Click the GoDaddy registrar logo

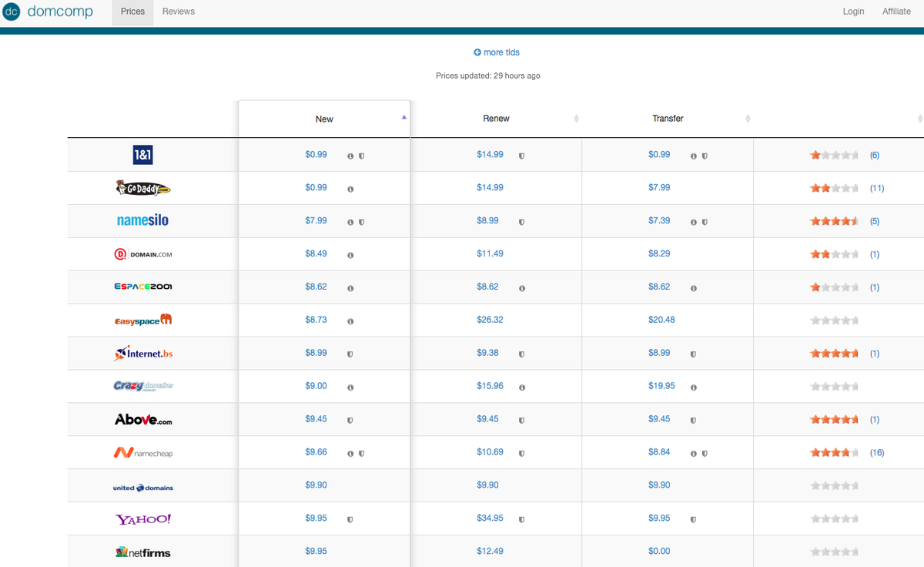coord(143,188)
